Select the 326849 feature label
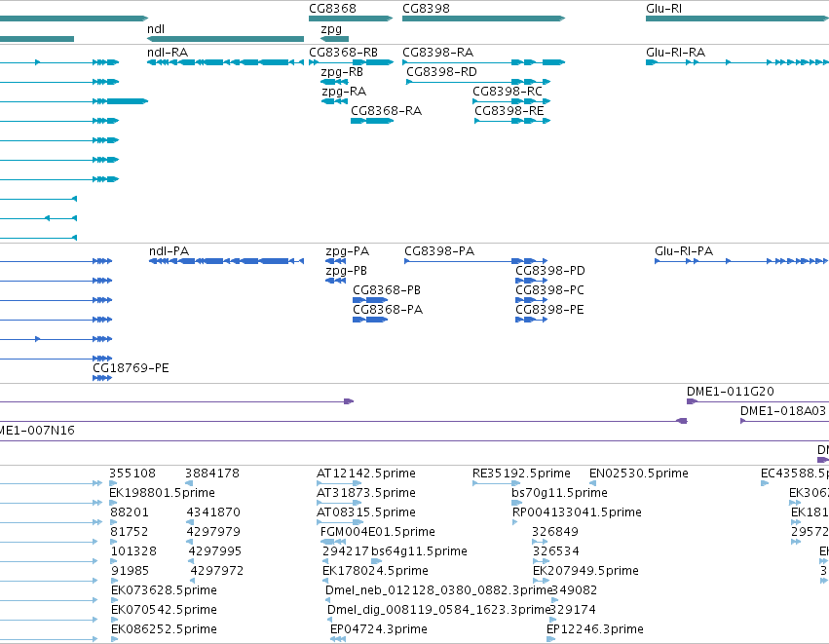The width and height of the screenshot is (829, 644). [x=555, y=532]
